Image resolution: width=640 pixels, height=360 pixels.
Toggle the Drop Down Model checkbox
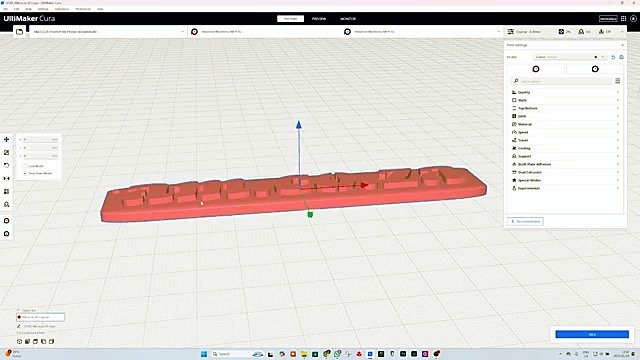click(x=25, y=173)
